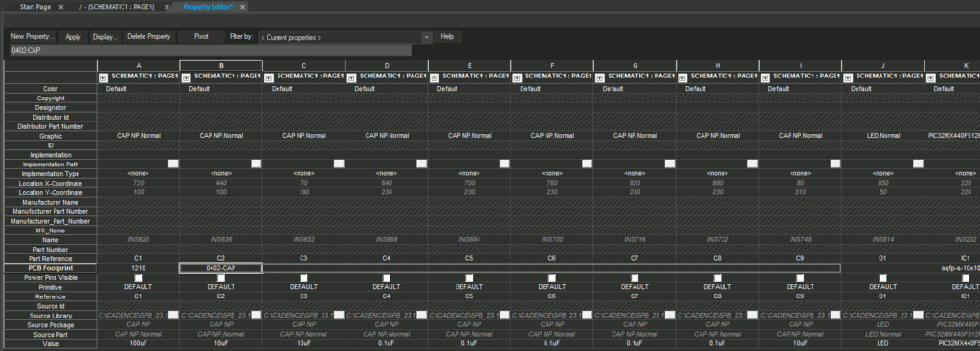Switch to the SCHEMATIC1 : PAGE1 tab
The width and height of the screenshot is (980, 351).
(x=117, y=7)
